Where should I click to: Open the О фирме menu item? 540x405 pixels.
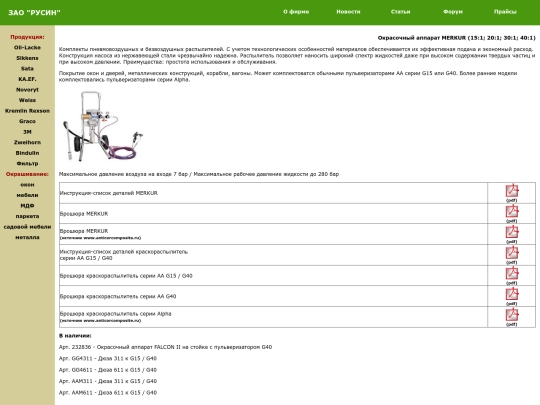pos(296,12)
